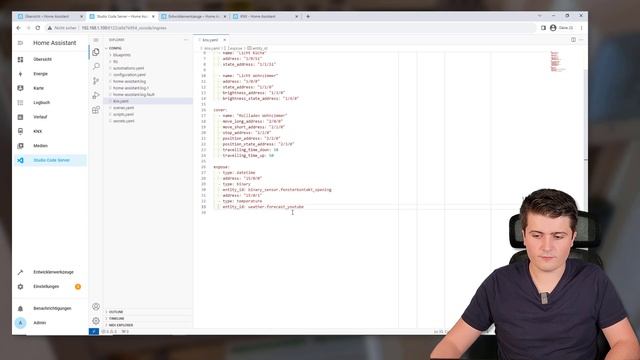640x360 pixels.
Task: Open the Accounts icon in the activity bar
Action: (96, 307)
